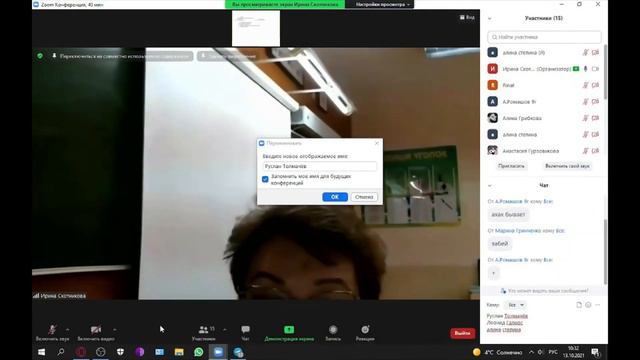Click the Zoom icon in the taskbar

(218, 352)
